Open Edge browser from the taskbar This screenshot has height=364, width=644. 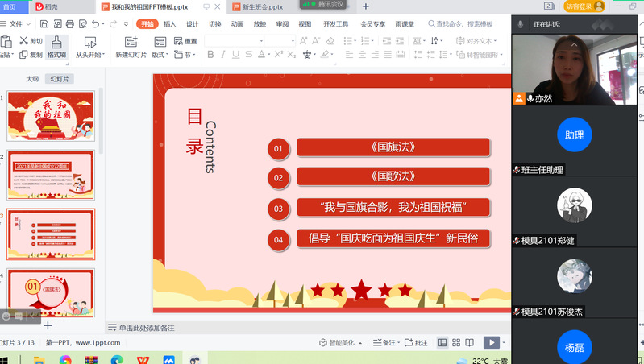pos(116,360)
